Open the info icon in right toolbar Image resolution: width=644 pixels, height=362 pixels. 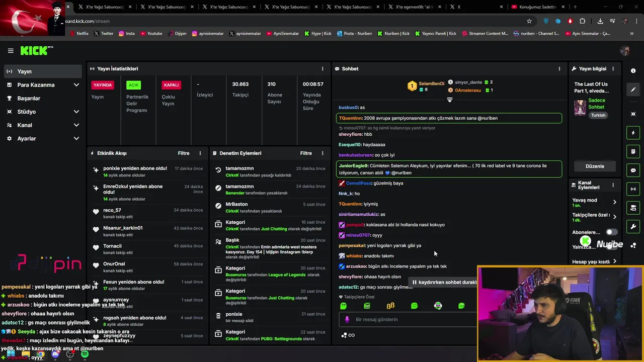coord(633,71)
